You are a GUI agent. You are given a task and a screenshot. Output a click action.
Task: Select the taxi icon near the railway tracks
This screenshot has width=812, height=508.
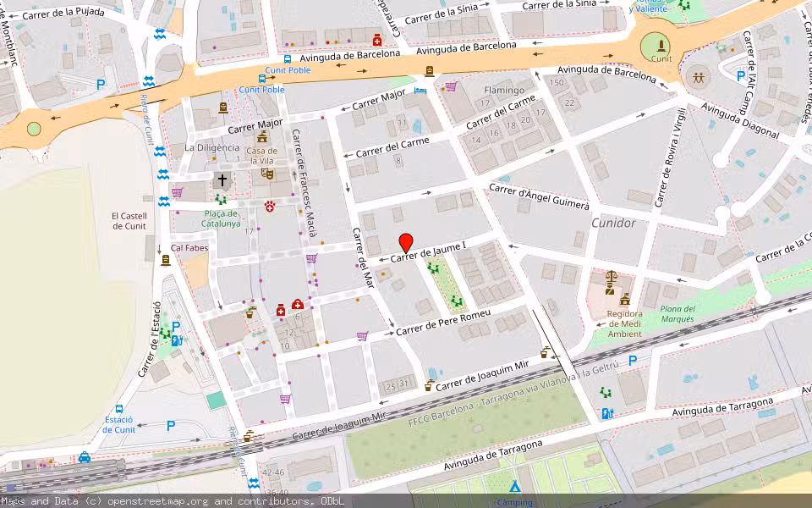point(85,457)
